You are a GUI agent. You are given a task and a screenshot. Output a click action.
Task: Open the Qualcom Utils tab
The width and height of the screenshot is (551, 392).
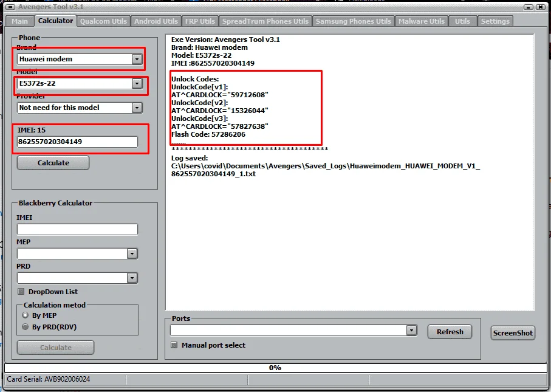click(103, 21)
